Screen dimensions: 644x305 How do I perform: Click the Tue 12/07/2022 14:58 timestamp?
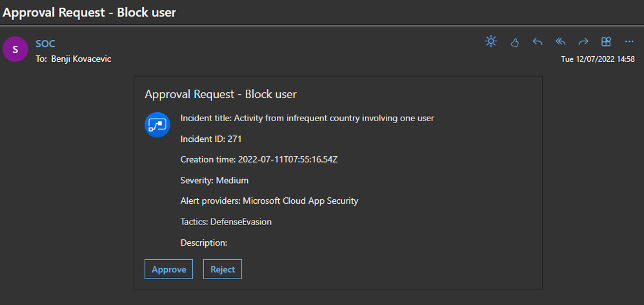[x=598, y=59]
